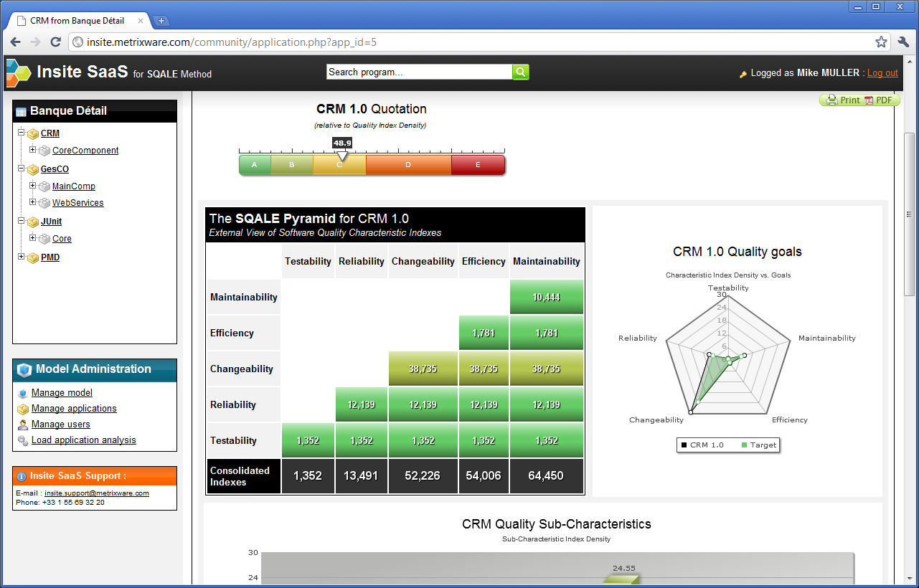Open the GesCO application link
Image resolution: width=919 pixels, height=588 pixels.
click(55, 170)
